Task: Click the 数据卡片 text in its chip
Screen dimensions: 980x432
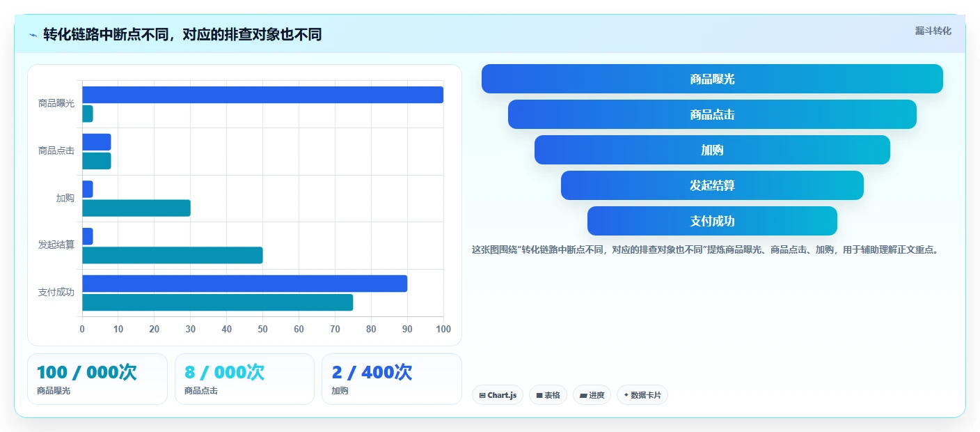Action: point(646,395)
